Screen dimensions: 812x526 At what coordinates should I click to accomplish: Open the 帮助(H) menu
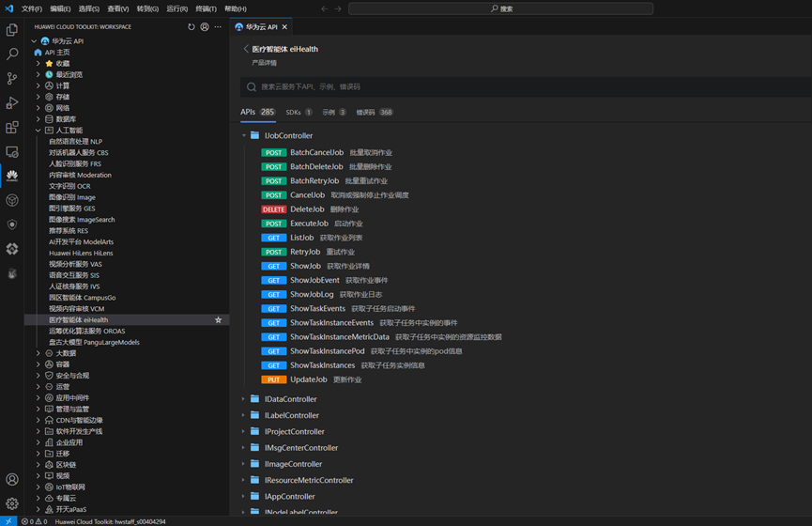point(236,8)
